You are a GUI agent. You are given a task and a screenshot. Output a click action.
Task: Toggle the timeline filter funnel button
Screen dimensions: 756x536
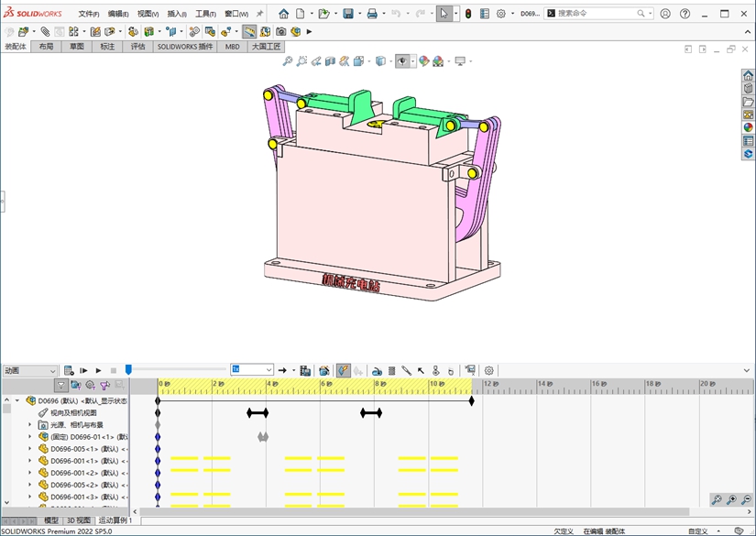[60, 385]
